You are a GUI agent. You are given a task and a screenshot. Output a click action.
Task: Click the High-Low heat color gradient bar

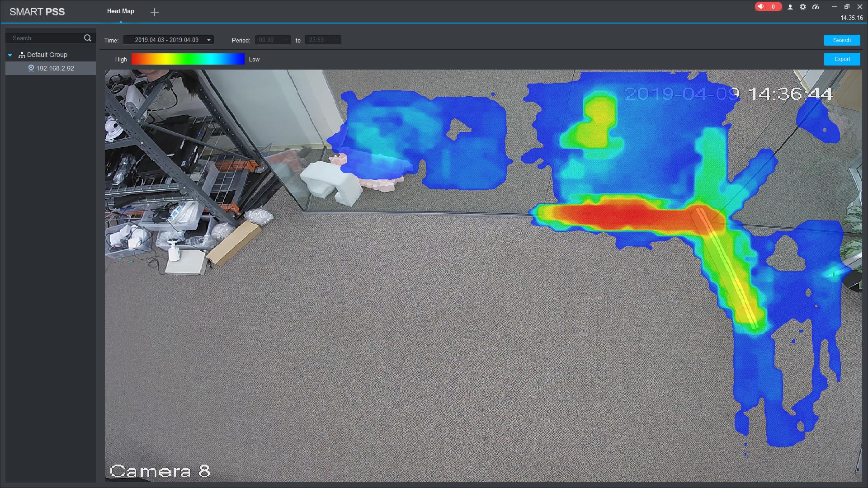[188, 59]
